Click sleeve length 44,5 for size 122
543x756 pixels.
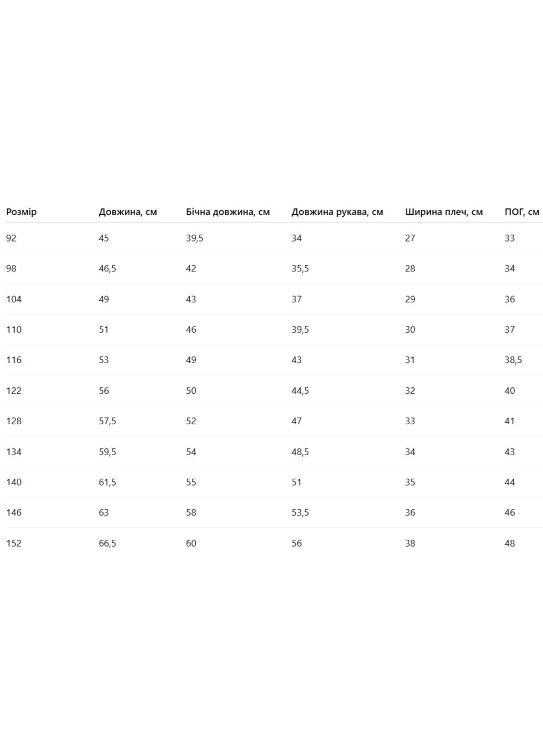[x=300, y=391]
